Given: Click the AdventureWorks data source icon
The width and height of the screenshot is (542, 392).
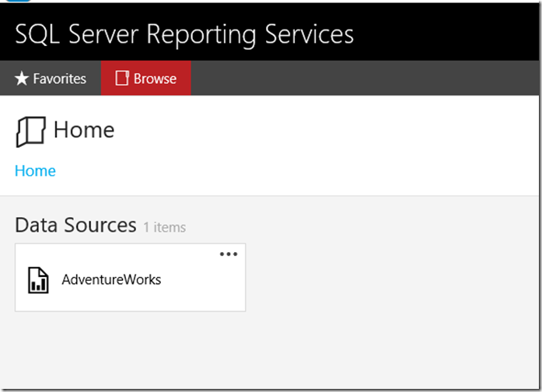Looking at the screenshot, I should [x=38, y=280].
